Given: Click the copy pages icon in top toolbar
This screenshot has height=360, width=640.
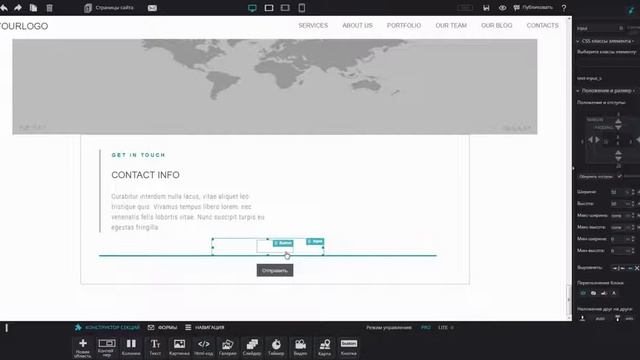Looking at the screenshot, I should 33,8.
